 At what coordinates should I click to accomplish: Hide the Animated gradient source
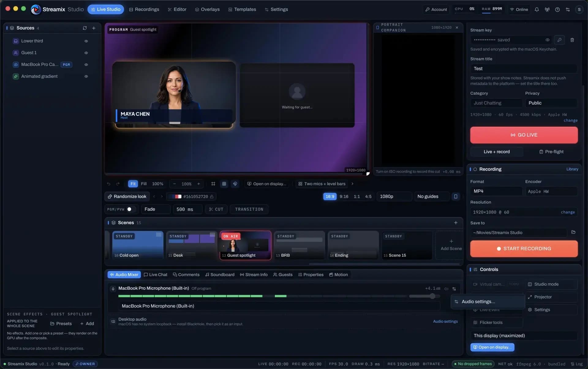[86, 76]
